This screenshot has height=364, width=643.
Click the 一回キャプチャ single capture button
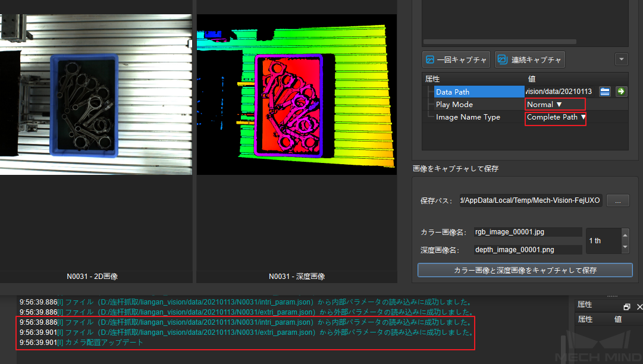(x=456, y=59)
